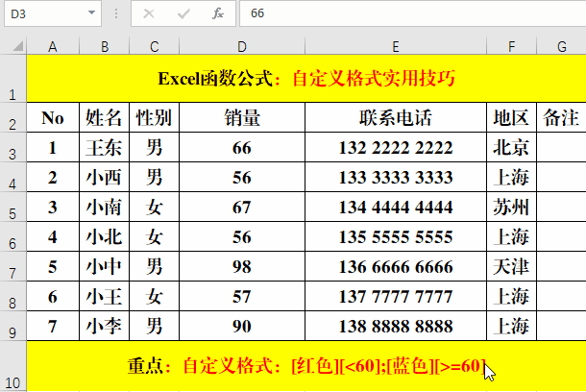
Task: Select phone cell '136 6666 6666'
Action: pyautogui.click(x=396, y=266)
